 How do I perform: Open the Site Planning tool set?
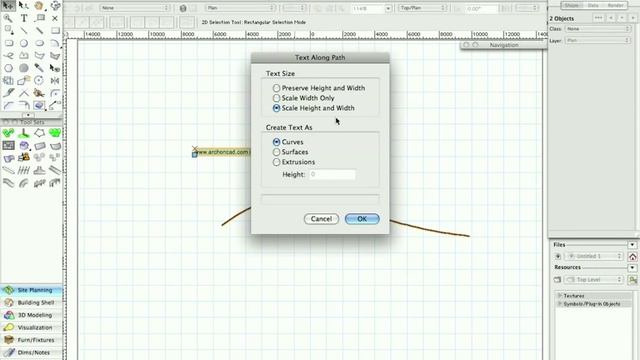(x=31, y=290)
